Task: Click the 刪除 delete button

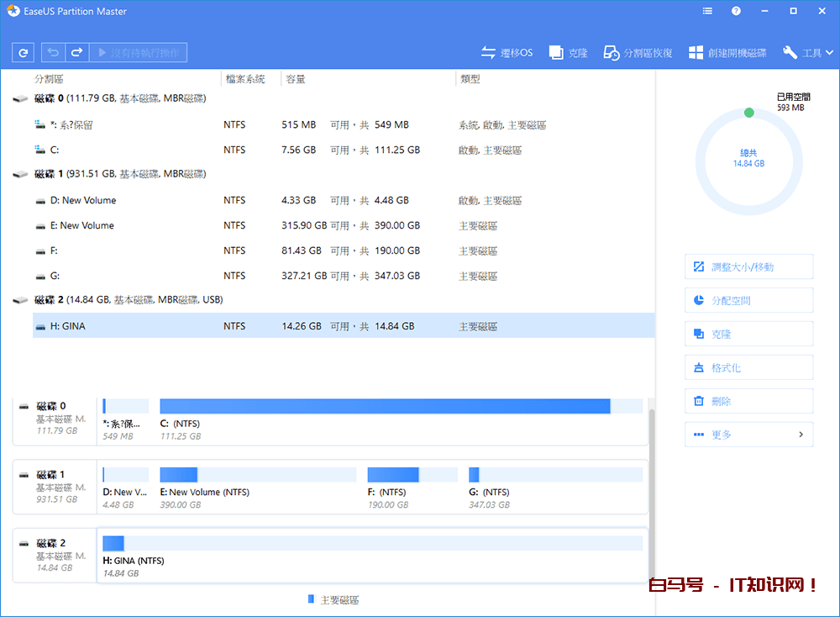Action: click(x=748, y=401)
